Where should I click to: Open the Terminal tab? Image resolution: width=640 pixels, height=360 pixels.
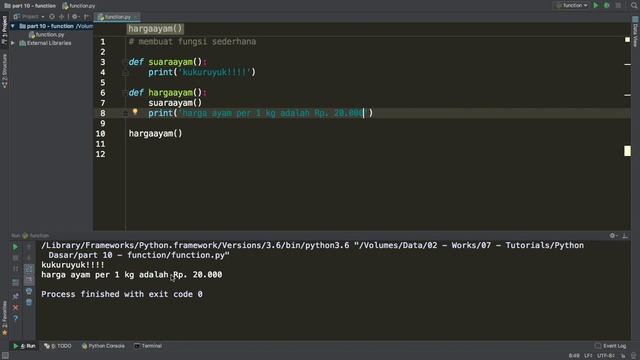point(148,346)
